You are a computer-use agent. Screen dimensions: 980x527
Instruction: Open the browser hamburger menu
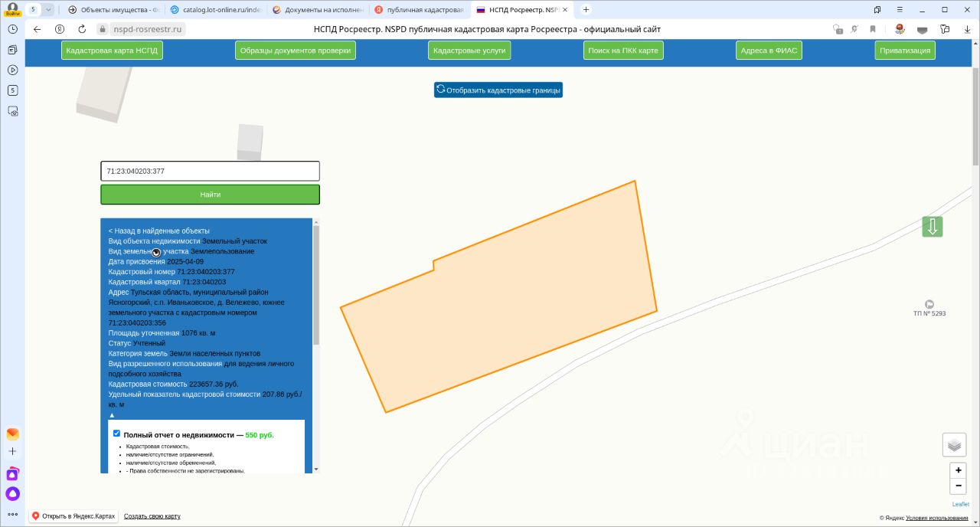[x=900, y=9]
